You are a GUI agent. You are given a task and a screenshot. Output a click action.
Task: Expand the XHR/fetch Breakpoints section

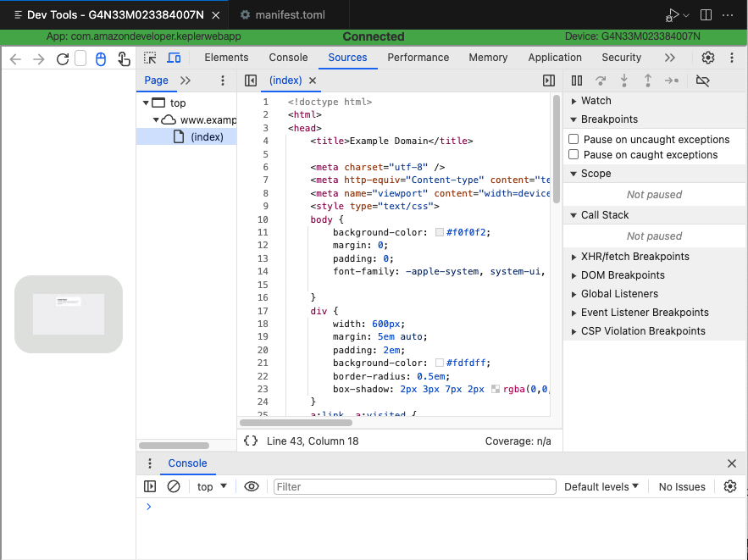634,257
